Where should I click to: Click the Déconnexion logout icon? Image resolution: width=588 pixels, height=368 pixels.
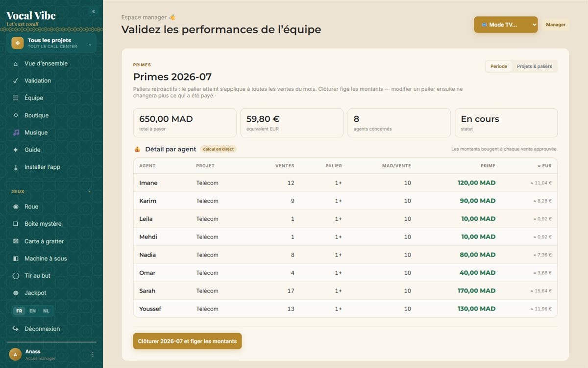pos(16,329)
